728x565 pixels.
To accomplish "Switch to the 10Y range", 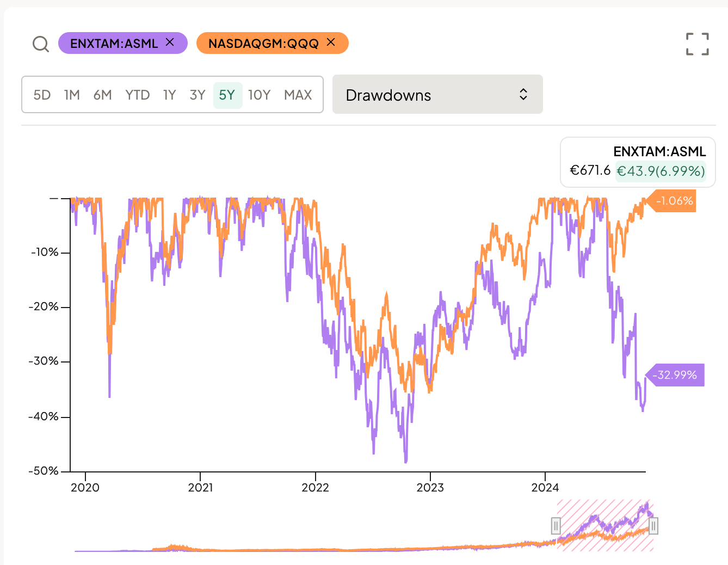I will click(x=259, y=95).
